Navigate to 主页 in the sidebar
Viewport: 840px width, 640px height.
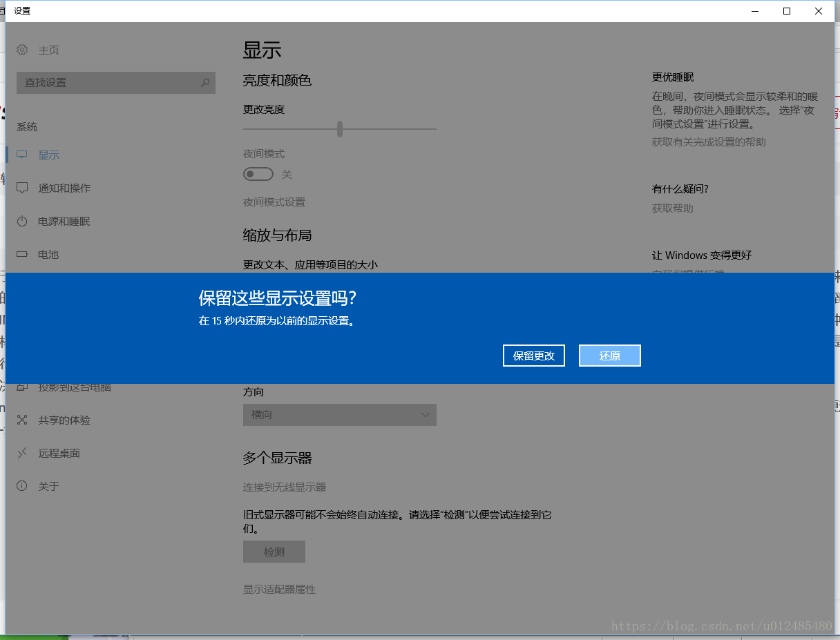pos(48,50)
